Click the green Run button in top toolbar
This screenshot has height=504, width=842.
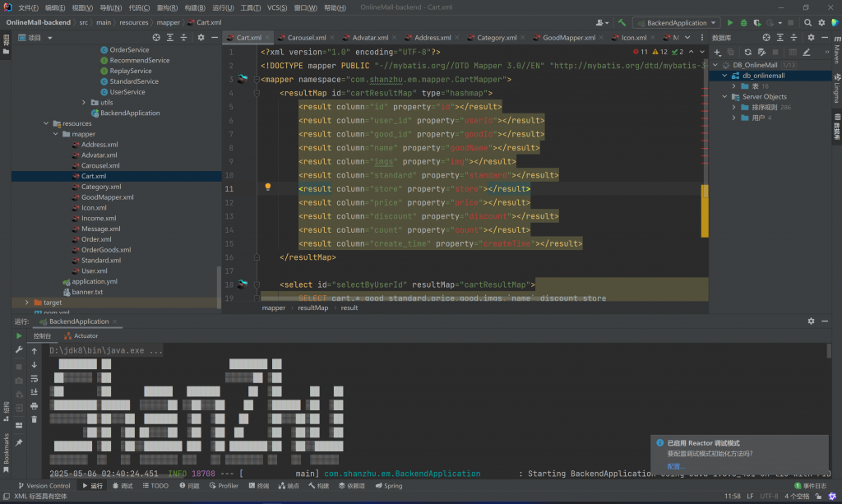[x=730, y=23]
